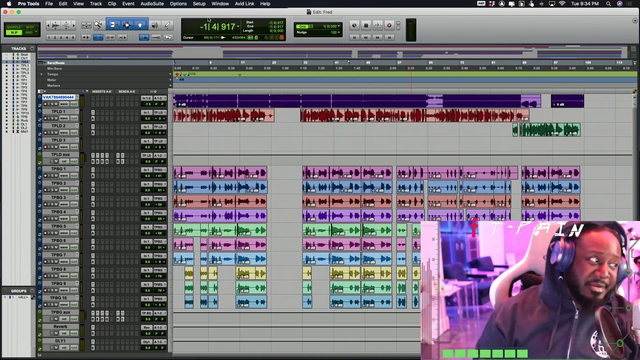This screenshot has width=640, height=360.
Task: Click TPLD 1 input path selector
Action: [x=147, y=112]
